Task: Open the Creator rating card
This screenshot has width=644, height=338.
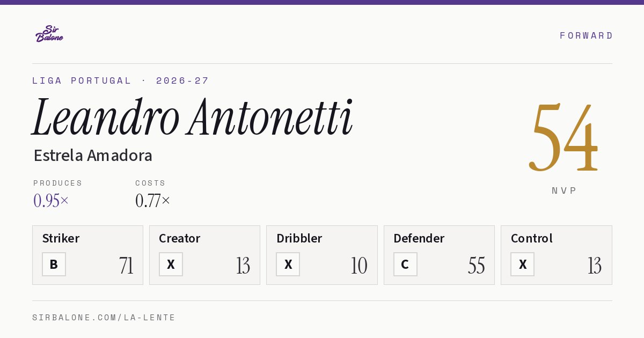Action: [204, 255]
